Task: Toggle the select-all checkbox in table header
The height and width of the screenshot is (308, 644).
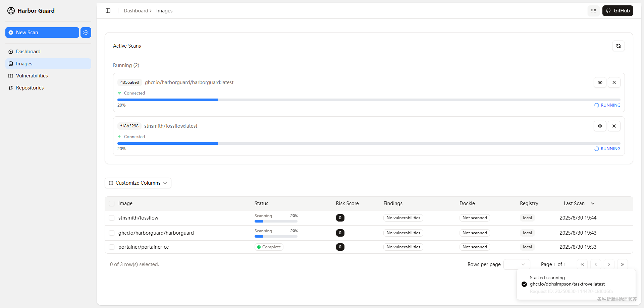Action: coord(112,203)
